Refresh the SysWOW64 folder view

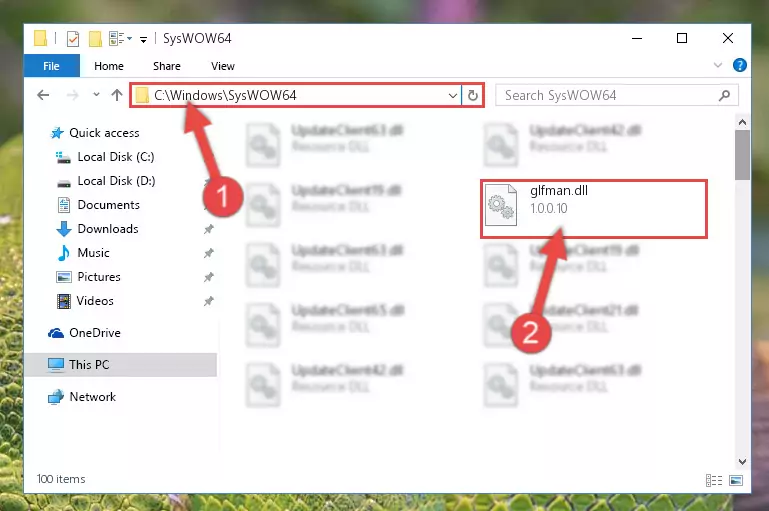tap(473, 95)
